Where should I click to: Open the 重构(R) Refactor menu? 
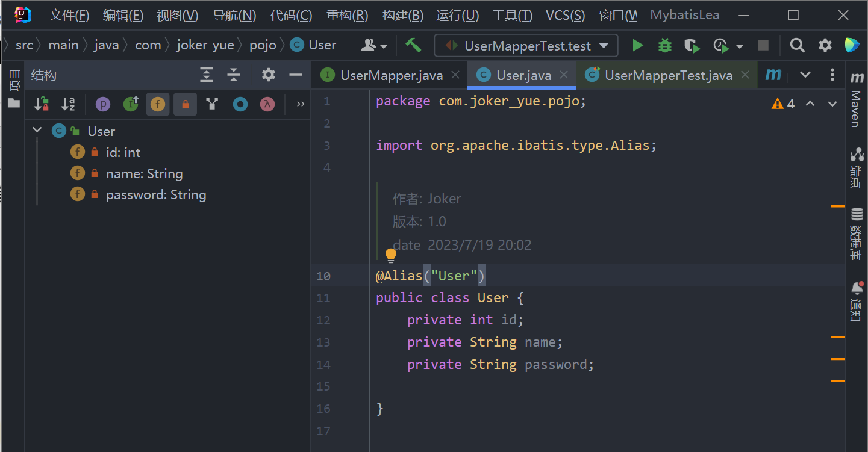tap(347, 15)
